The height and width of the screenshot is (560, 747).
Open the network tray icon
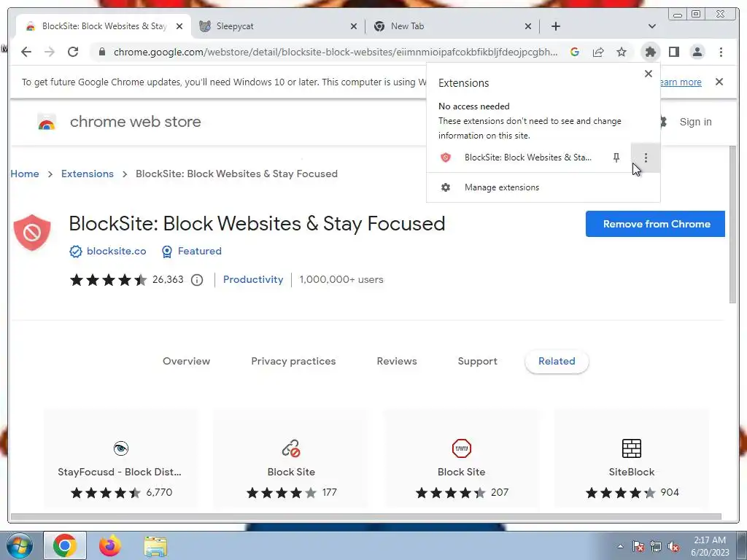tap(656, 546)
